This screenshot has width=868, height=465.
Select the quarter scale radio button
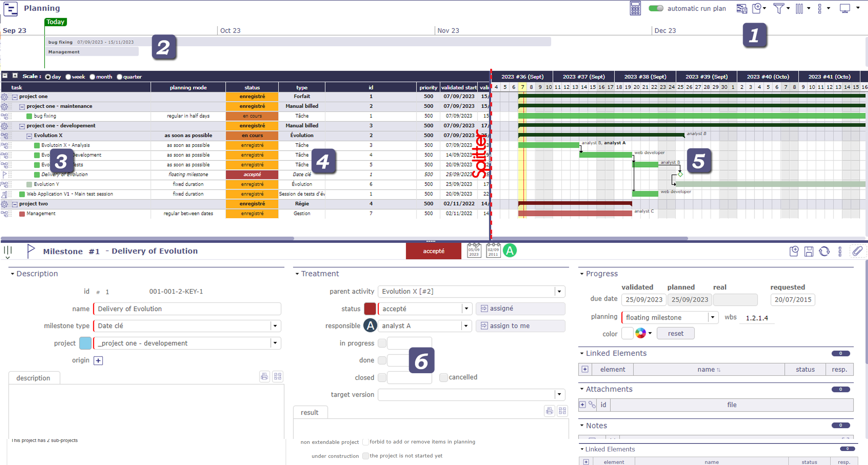click(x=120, y=77)
